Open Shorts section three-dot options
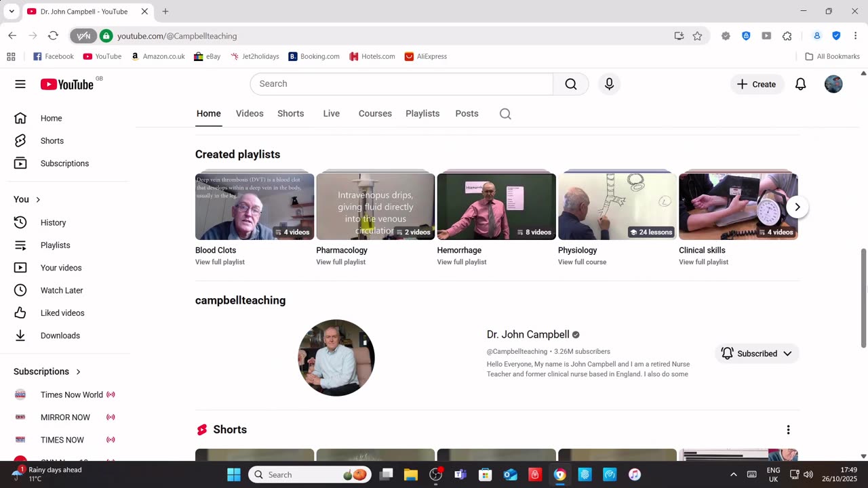Screen dimensions: 868x488 click(x=788, y=430)
